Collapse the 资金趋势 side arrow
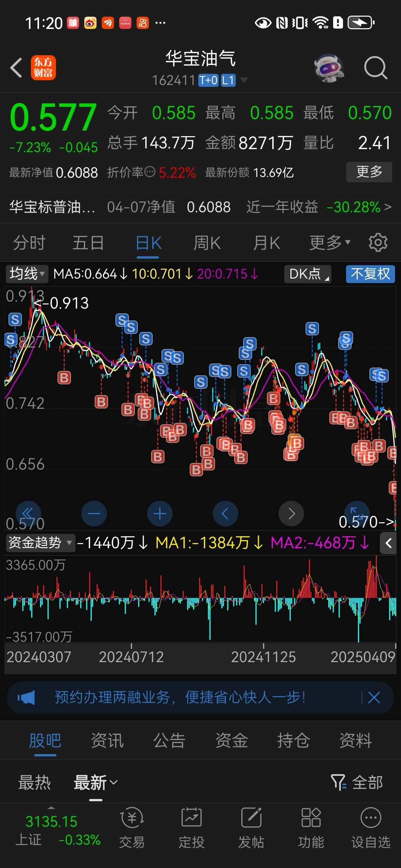Image resolution: width=401 pixels, height=868 pixels. point(388,543)
